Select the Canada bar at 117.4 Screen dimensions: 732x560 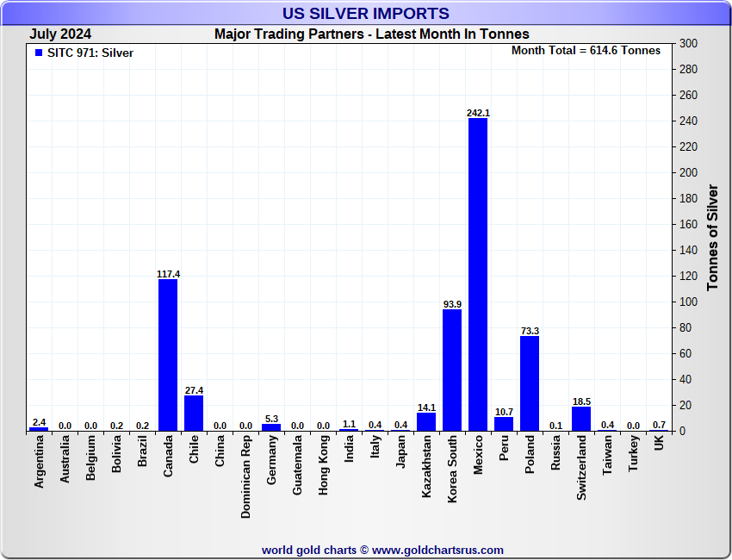pyautogui.click(x=168, y=354)
